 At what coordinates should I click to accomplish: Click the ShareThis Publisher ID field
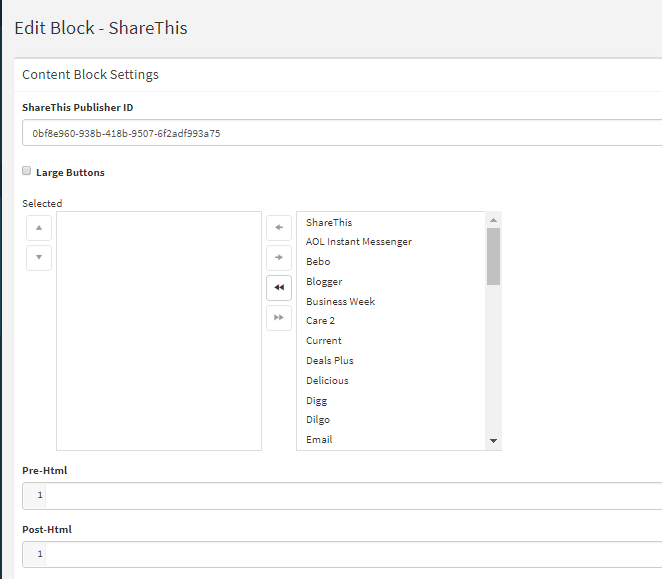pos(342,133)
